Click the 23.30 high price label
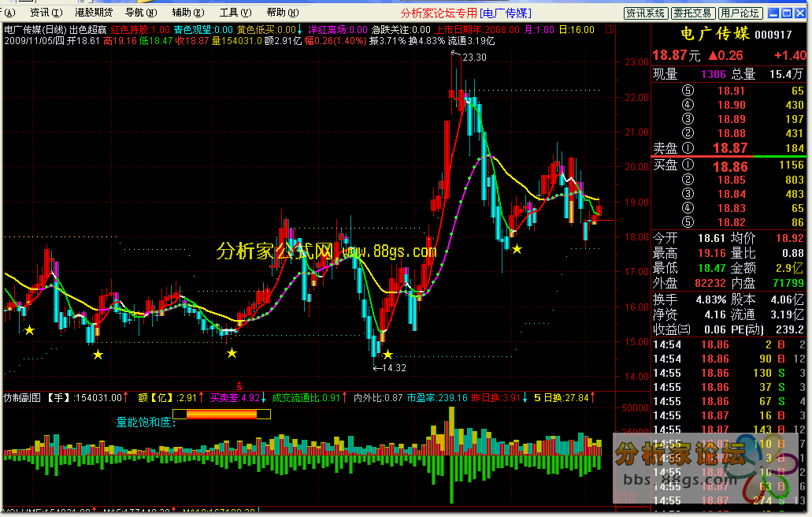The width and height of the screenshot is (812, 517). click(x=474, y=57)
